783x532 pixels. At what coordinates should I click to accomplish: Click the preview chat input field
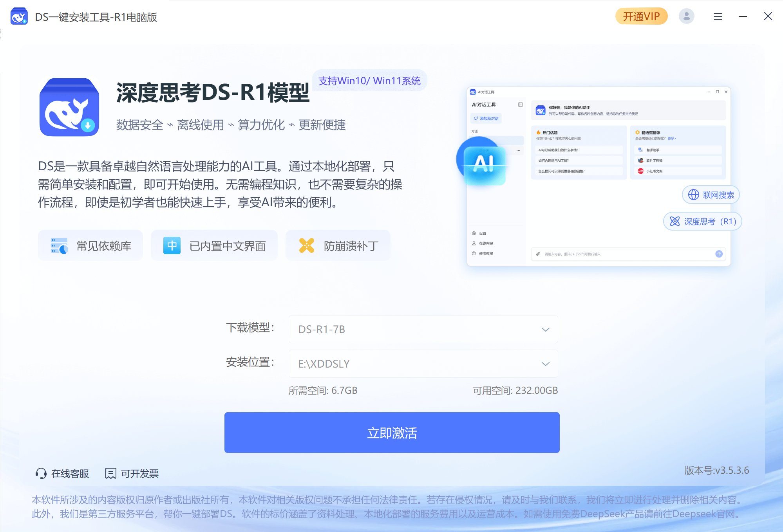pyautogui.click(x=628, y=254)
